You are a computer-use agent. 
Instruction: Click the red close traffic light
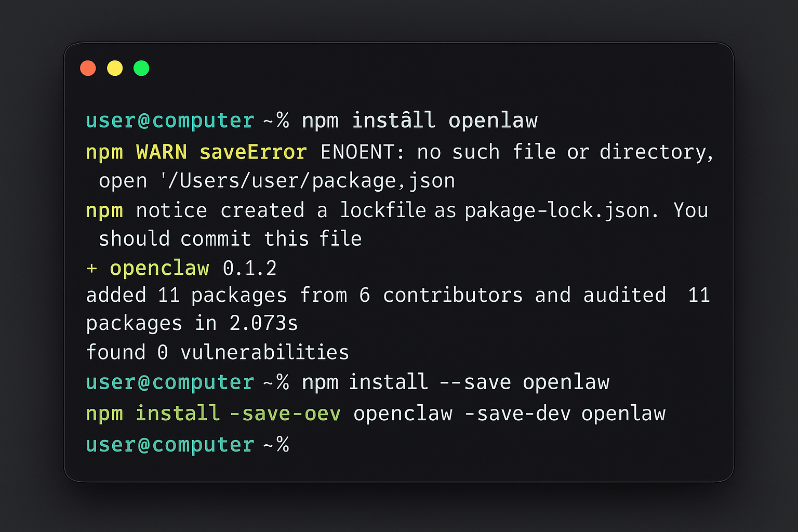88,68
